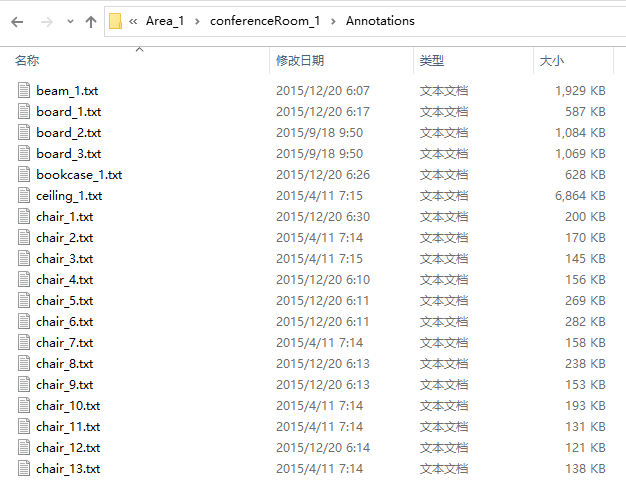The width and height of the screenshot is (626, 480).
Task: Select file name board_1.txt
Action: point(69,112)
